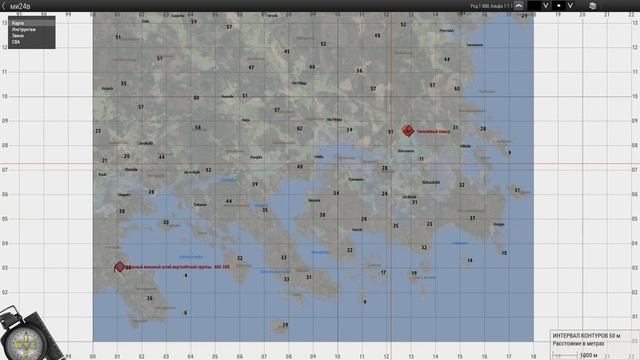Click elevation point 39 on the map

(x=255, y=184)
